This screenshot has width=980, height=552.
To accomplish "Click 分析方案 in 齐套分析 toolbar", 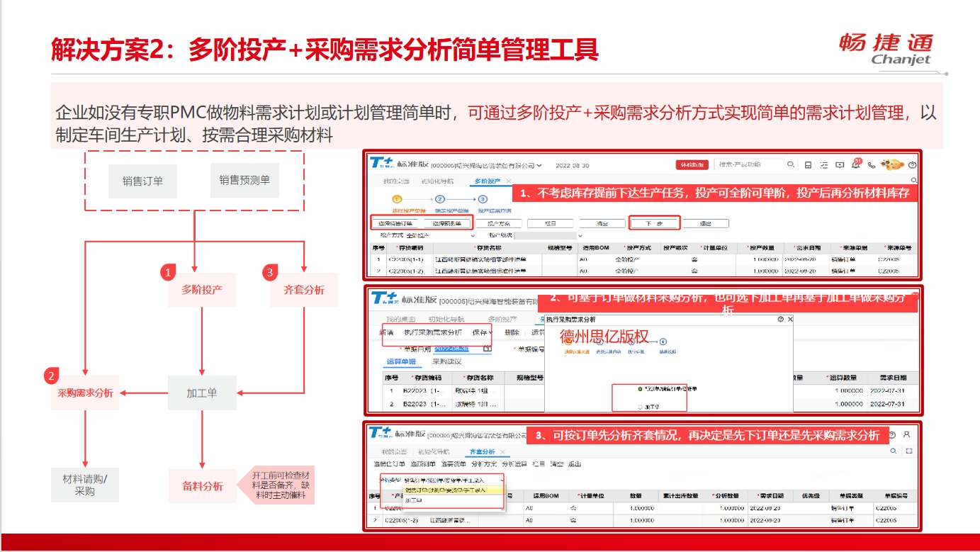I will 484,464.
